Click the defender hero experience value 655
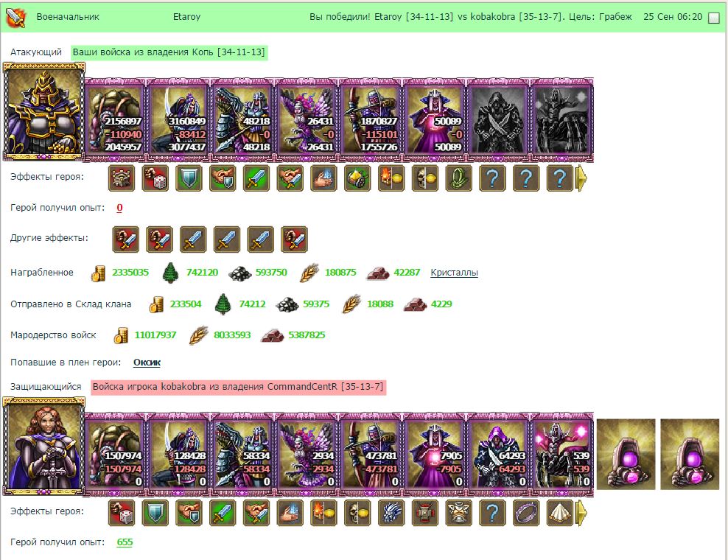728x560 pixels. pos(125,542)
